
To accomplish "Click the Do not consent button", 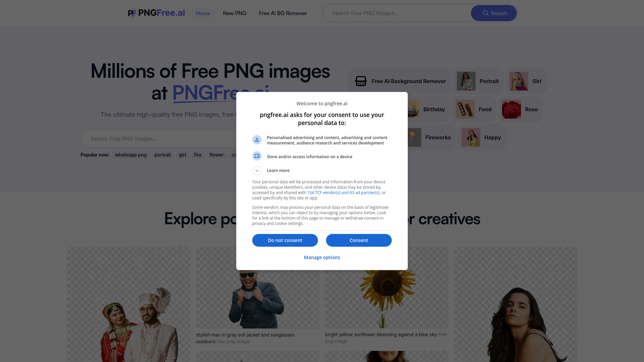I will [x=285, y=240].
